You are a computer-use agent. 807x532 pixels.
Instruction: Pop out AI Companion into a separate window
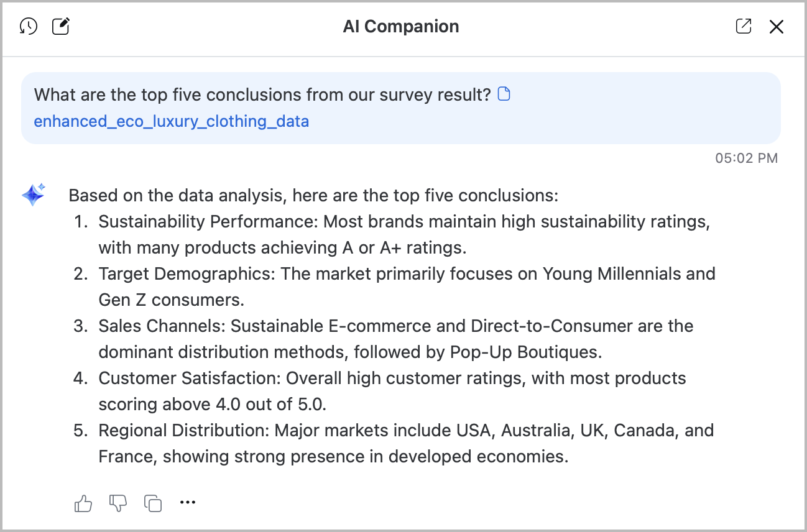[x=744, y=27]
